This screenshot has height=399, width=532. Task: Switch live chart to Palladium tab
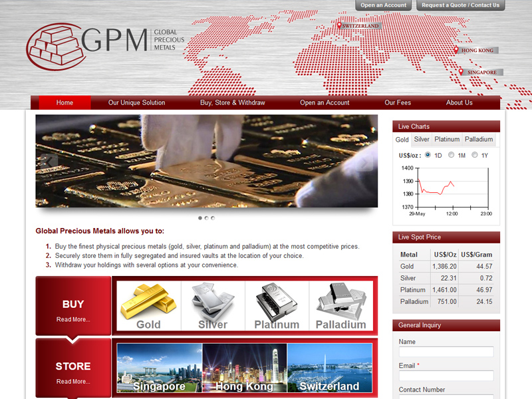pyautogui.click(x=479, y=139)
